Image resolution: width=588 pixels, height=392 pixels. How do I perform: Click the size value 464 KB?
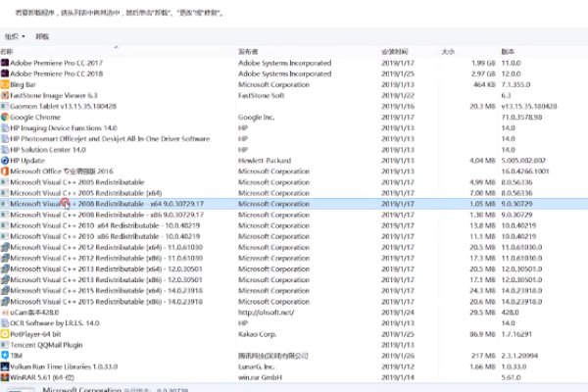(484, 84)
